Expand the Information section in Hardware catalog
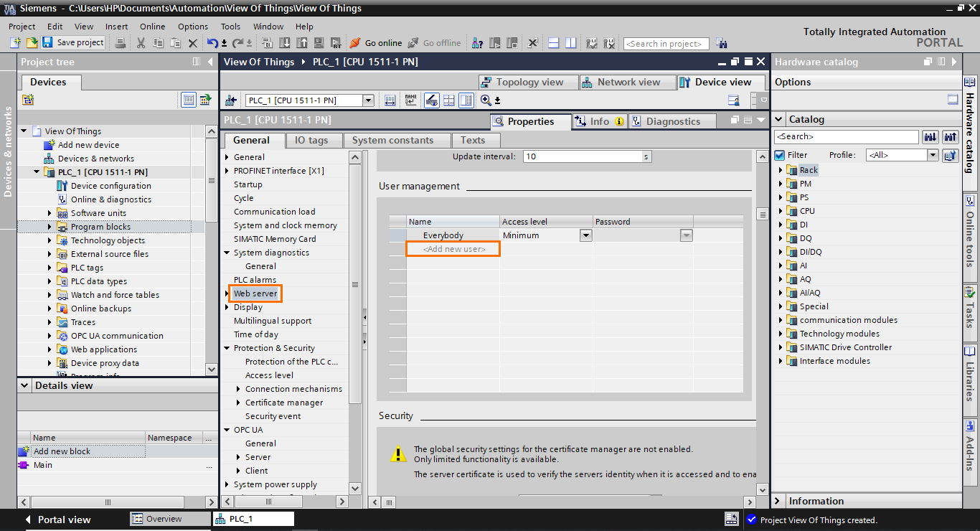Image resolution: width=980 pixels, height=531 pixels. (x=779, y=501)
